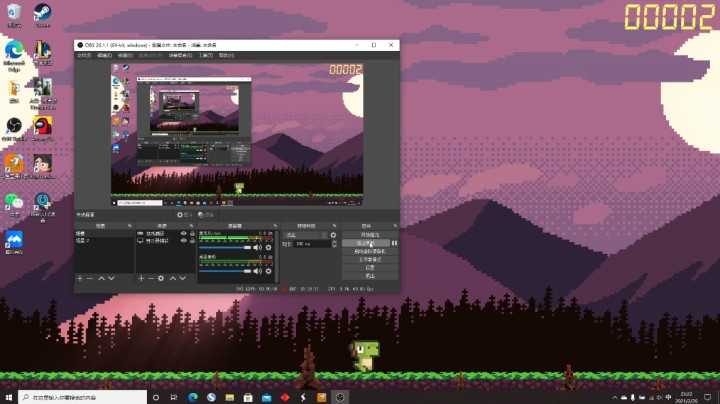Open the scene transition type dropdown
The image size is (720, 404).
click(305, 235)
